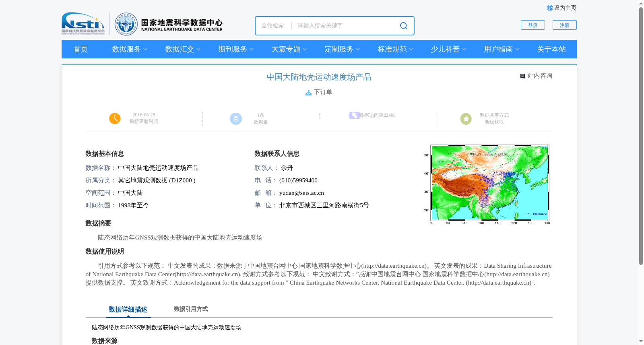Open the 数据服务 menu item
644x345 pixels.
[x=126, y=49]
